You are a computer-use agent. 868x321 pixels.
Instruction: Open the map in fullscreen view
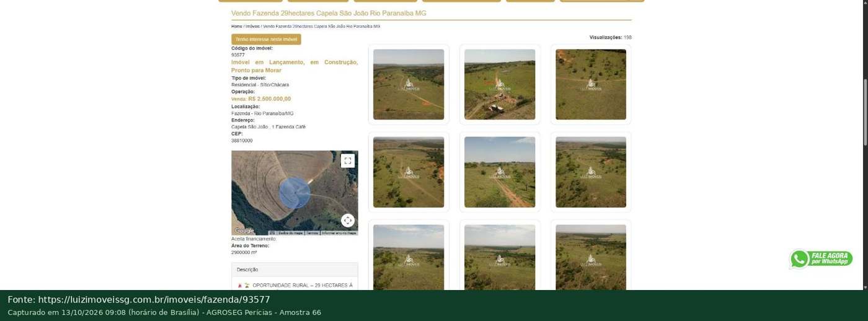(x=348, y=160)
